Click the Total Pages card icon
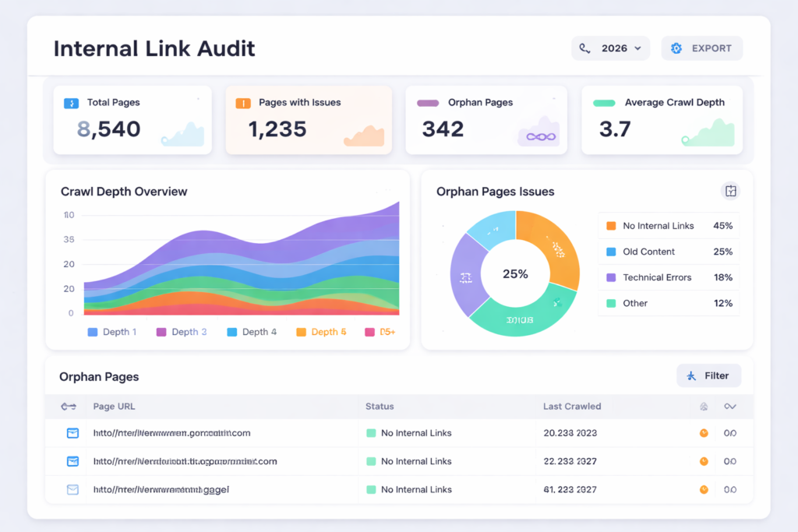This screenshot has width=798, height=532. pyautogui.click(x=71, y=102)
